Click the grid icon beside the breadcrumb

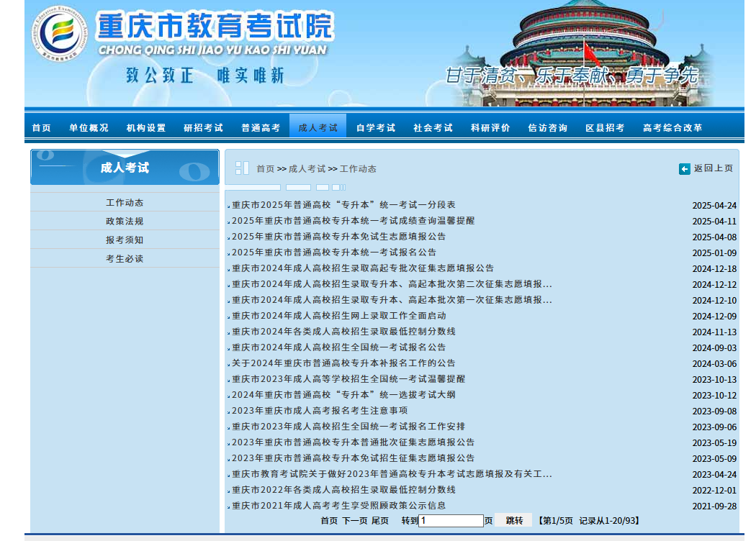click(242, 168)
